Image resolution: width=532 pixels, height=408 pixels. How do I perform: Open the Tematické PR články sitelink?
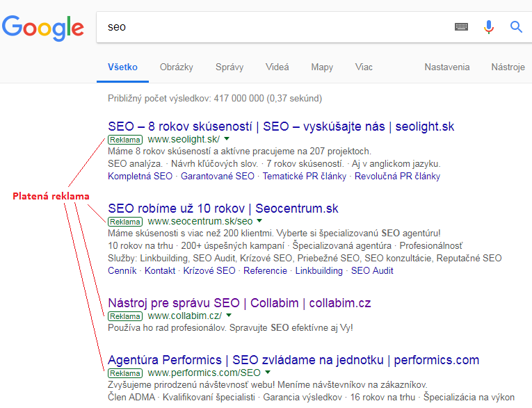[x=305, y=176]
